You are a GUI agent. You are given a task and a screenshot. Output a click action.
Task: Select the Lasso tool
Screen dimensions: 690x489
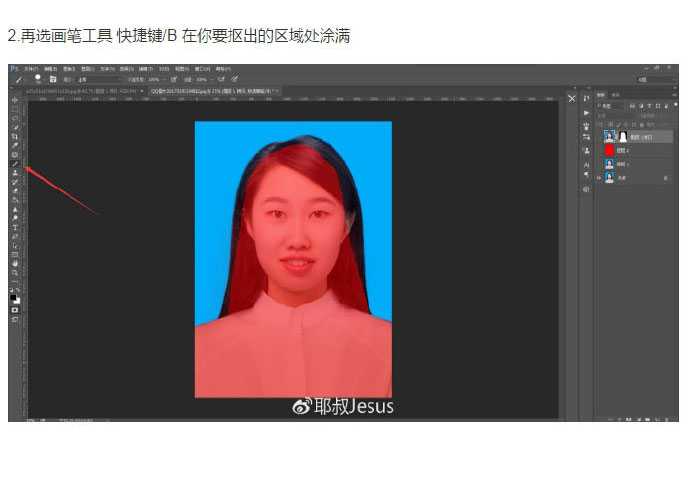pyautogui.click(x=15, y=118)
